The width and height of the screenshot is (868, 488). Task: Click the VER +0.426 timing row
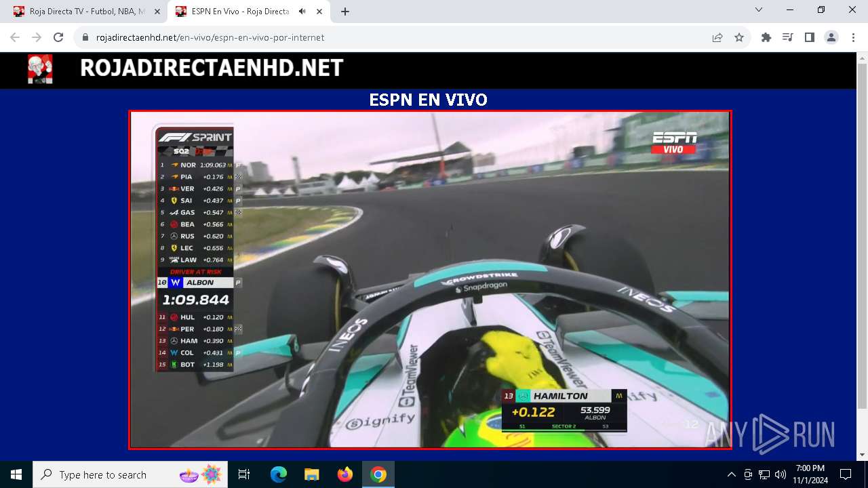click(196, 188)
